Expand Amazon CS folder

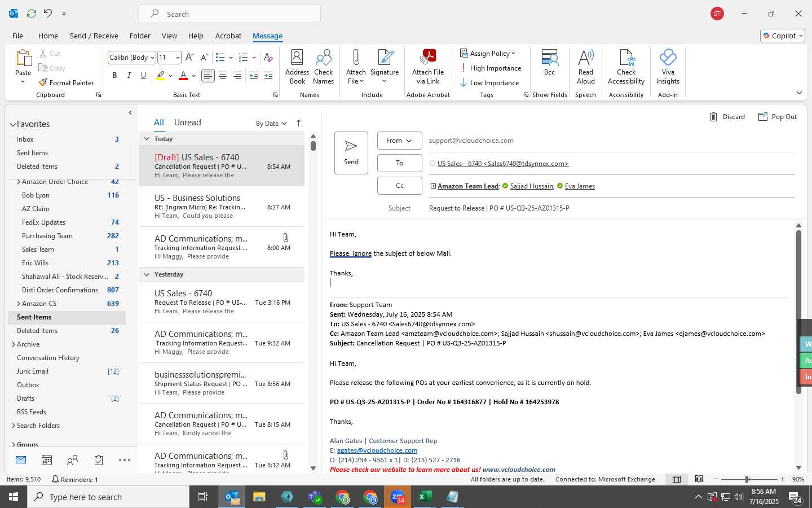point(19,304)
